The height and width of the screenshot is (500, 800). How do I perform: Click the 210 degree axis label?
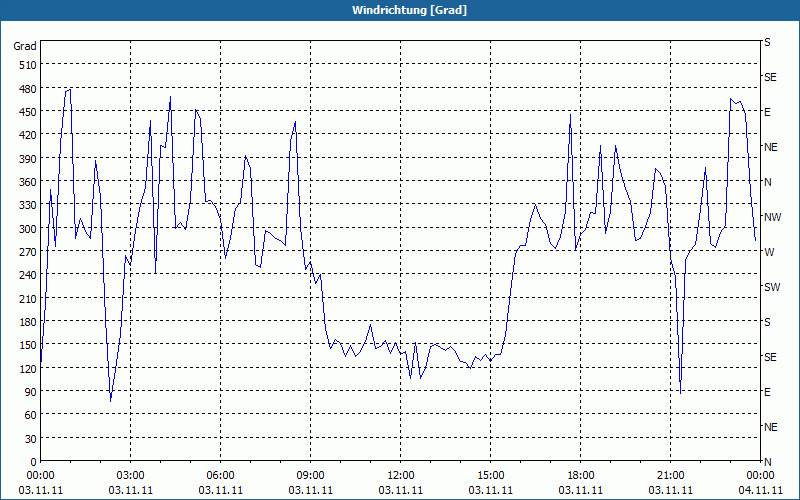coord(28,298)
